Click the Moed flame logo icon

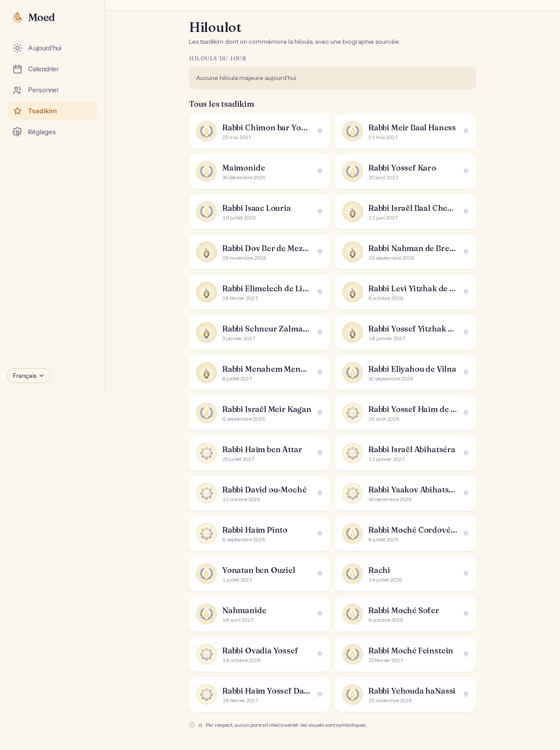pos(17,17)
